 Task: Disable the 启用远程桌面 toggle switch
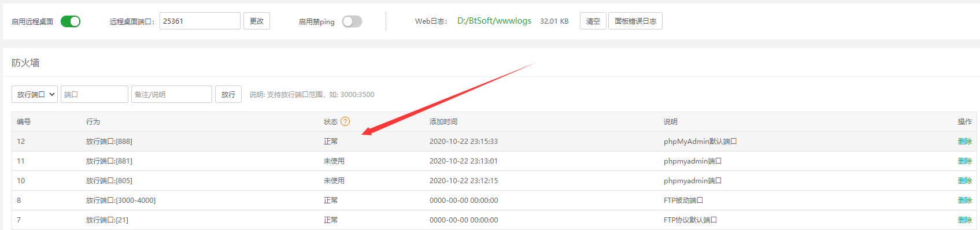[x=71, y=21]
